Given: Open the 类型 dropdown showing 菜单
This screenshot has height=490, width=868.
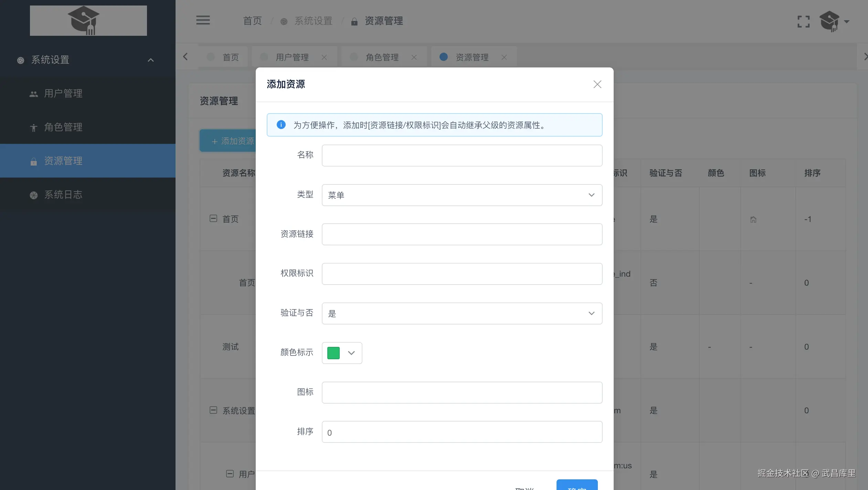Looking at the screenshot, I should [462, 195].
